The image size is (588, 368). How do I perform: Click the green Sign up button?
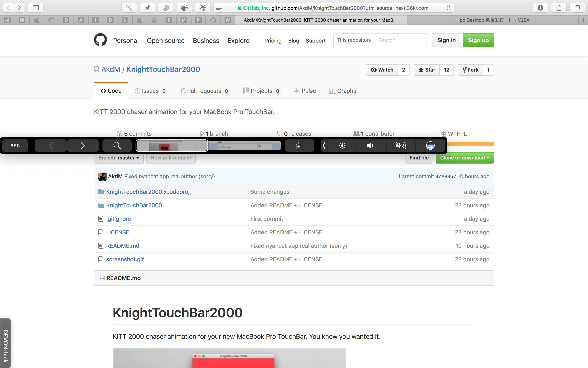(x=478, y=40)
